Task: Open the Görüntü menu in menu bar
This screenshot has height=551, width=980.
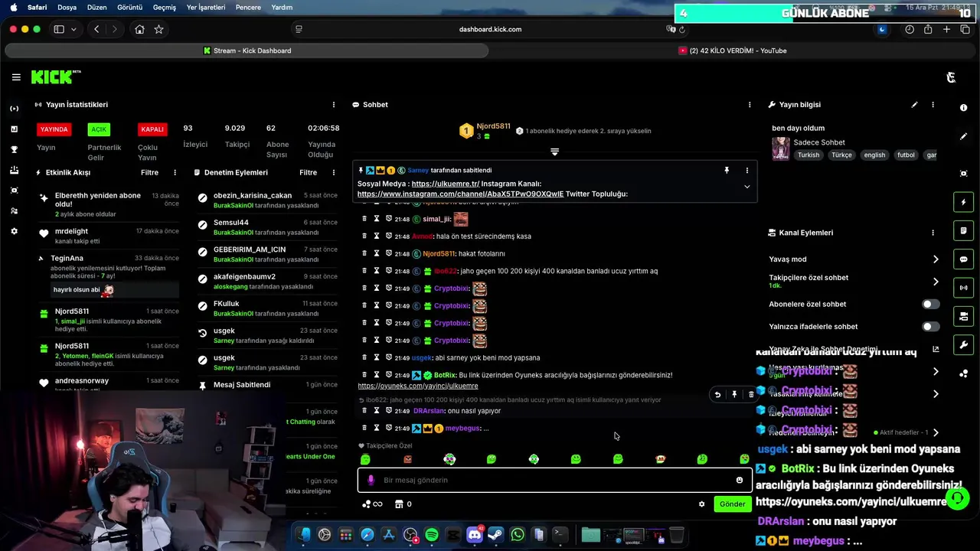Action: click(129, 7)
